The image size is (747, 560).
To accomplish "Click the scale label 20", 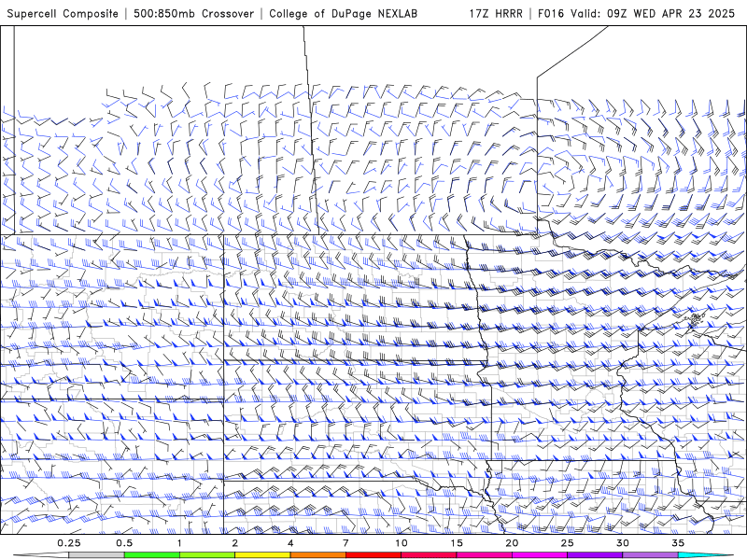I will point(512,543).
